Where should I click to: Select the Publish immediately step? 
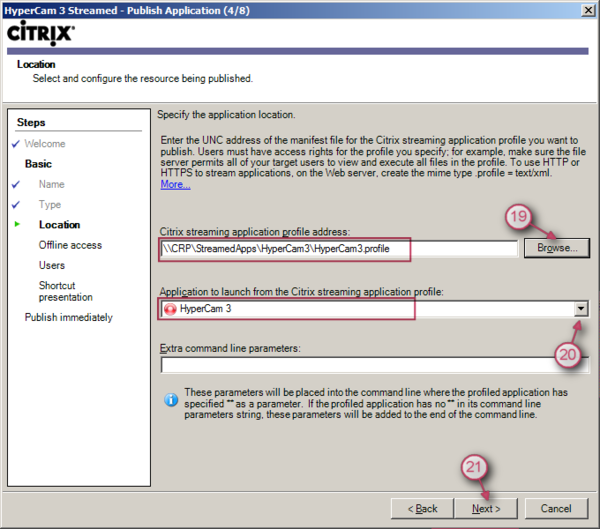68,317
